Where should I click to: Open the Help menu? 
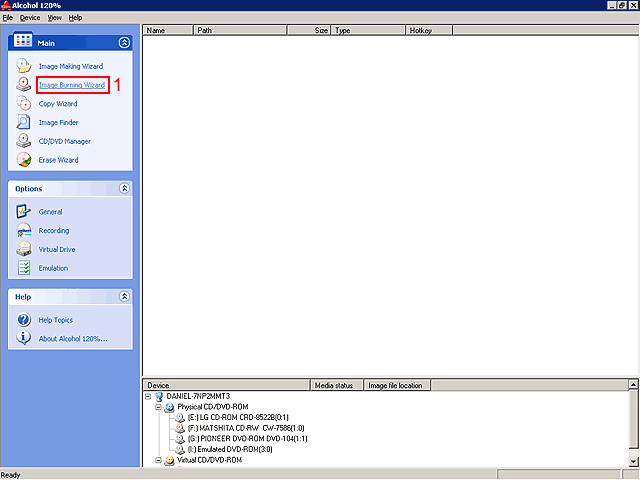75,18
